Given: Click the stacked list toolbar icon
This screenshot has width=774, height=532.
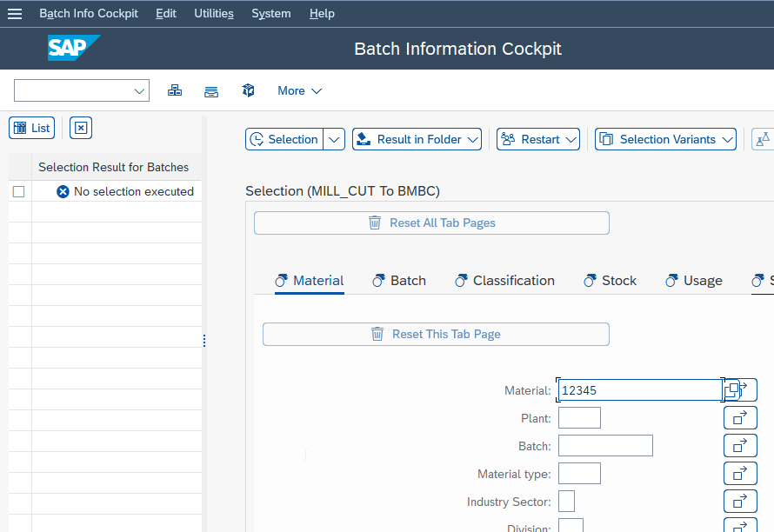Looking at the screenshot, I should pyautogui.click(x=211, y=90).
